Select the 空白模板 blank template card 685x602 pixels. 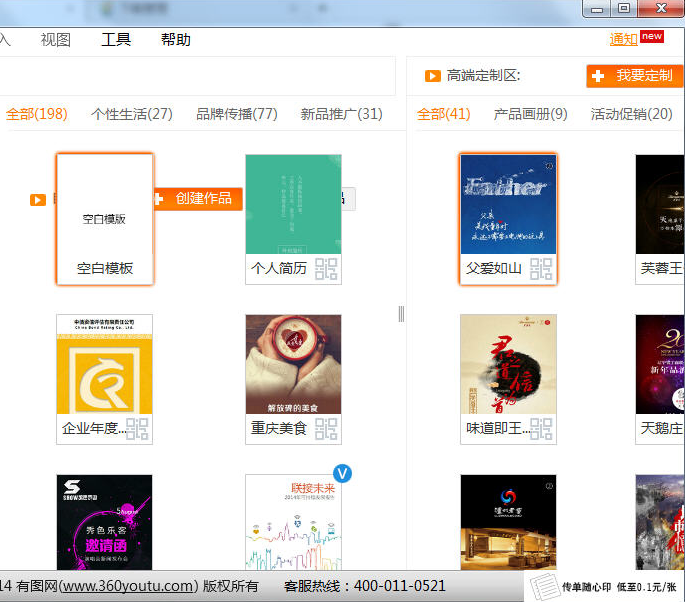pos(105,219)
